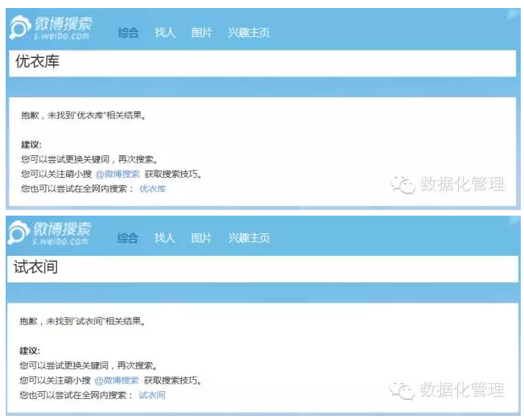Click the Weibo search logo above 优衣库 search
Viewport: 524px width, 420px height.
51,27
